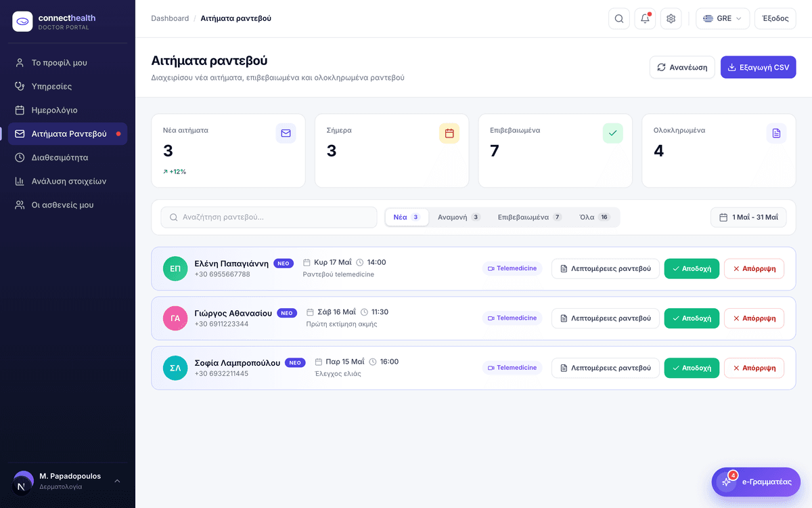Open the e-Γραμματέας assistant button
Image resolution: width=812 pixels, height=508 pixels.
(x=756, y=482)
